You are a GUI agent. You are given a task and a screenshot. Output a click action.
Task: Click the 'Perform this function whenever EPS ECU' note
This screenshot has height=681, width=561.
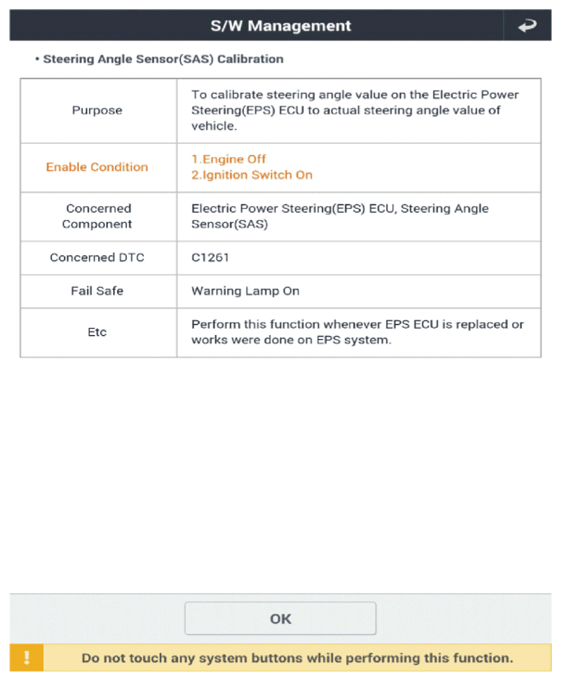coord(357,332)
